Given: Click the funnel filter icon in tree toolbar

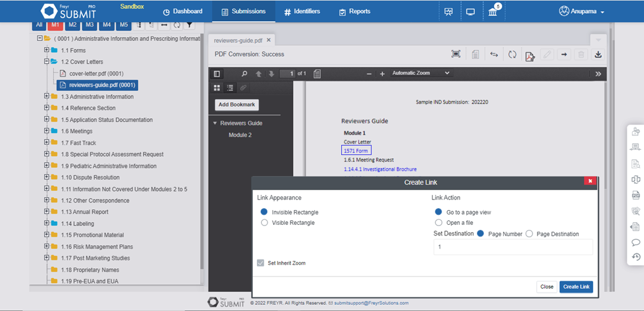Looking at the screenshot, I should click(x=189, y=25).
